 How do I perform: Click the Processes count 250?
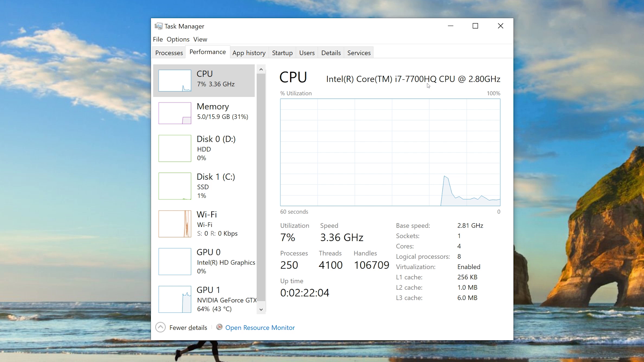point(289,265)
